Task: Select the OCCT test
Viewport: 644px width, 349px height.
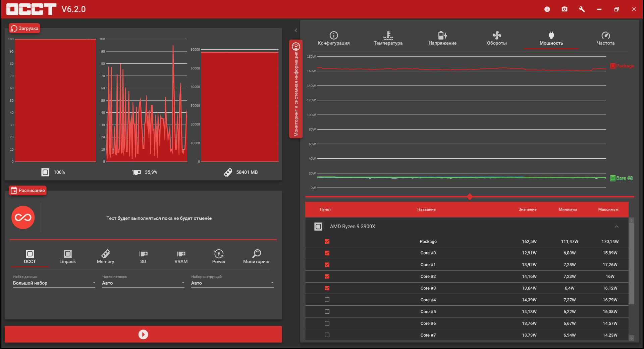Action: [30, 257]
